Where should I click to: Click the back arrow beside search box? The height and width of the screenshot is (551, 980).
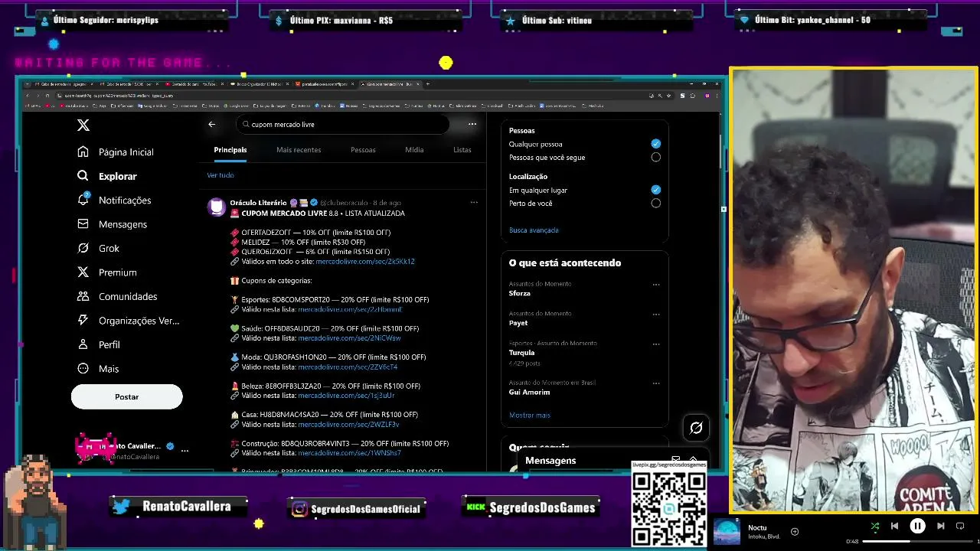[212, 124]
